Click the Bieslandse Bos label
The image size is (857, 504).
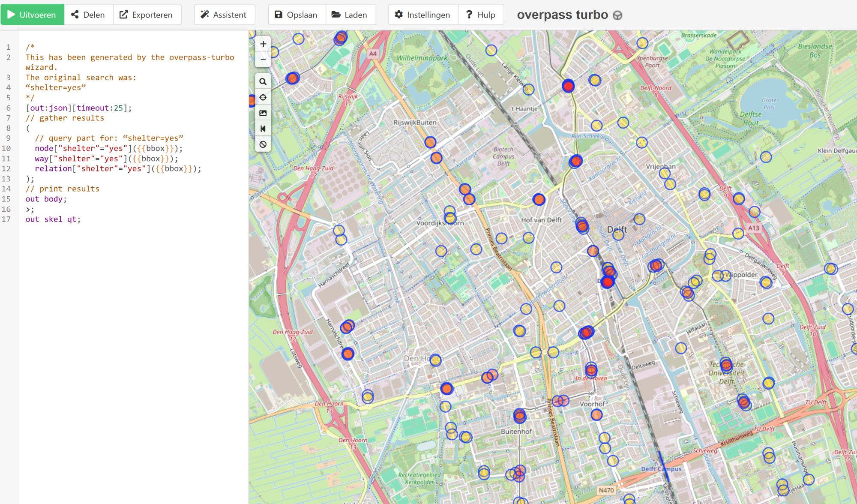click(x=815, y=51)
